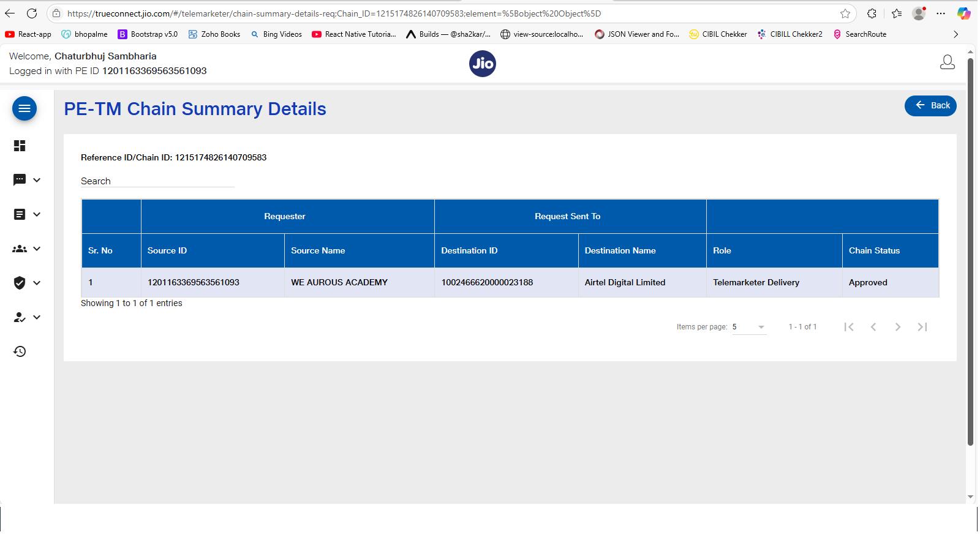Open browser profile avatar

pos(919,13)
